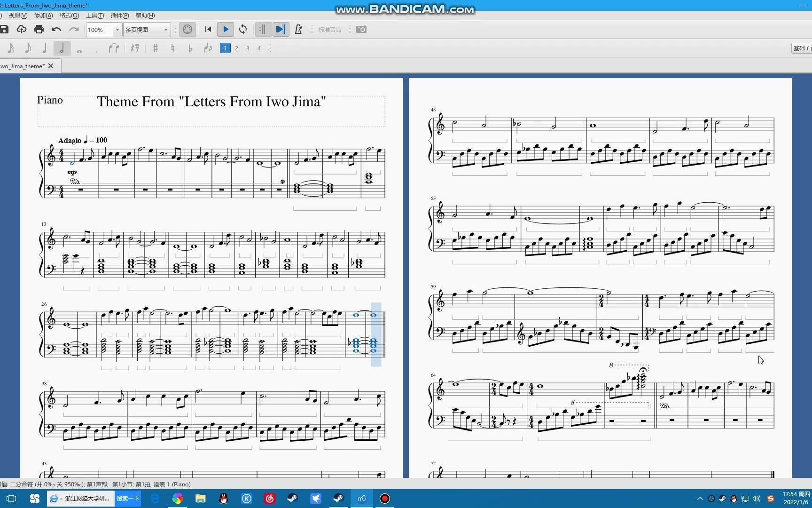The image size is (812, 508).
Task: Open NetEase Cloud Music taskbar icon
Action: 270,499
